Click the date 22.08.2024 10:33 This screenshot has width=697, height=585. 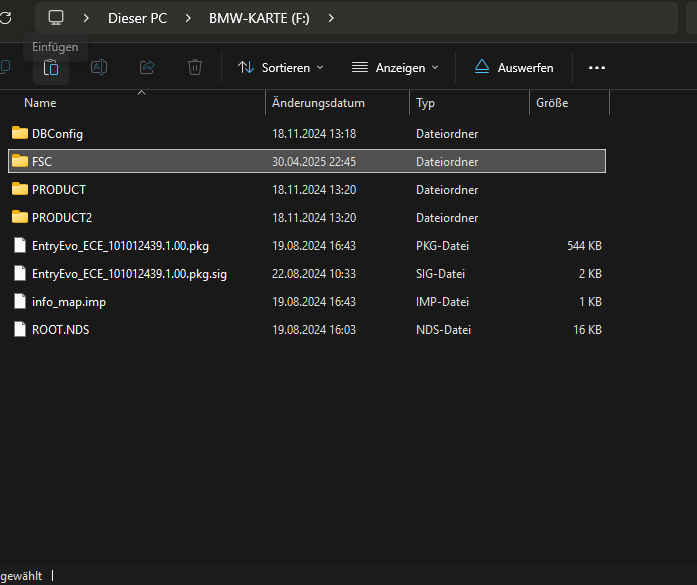tap(314, 273)
